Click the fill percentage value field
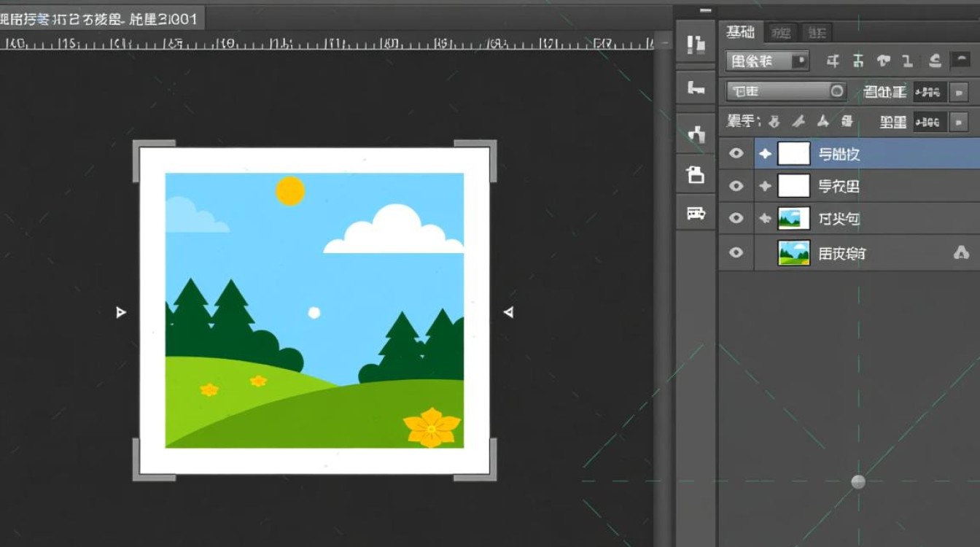Viewport: 980px width, 547px height. 930,122
